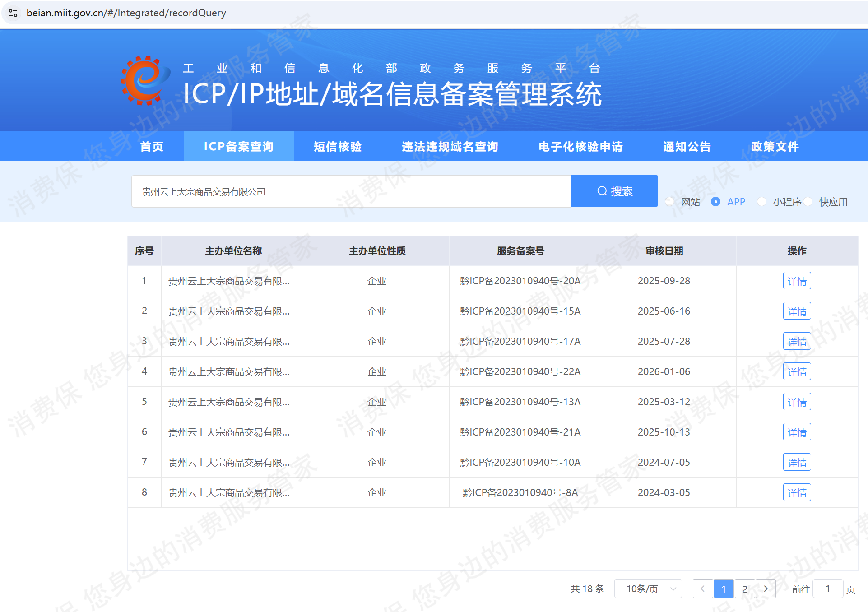The height and width of the screenshot is (612, 868).
Task: Click the magnifier 搜索 search button
Action: [614, 191]
